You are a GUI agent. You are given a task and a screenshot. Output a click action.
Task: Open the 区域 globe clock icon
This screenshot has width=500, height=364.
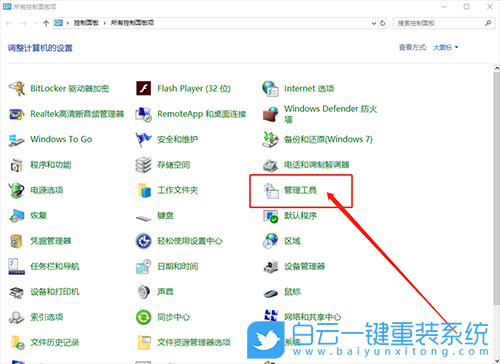(x=270, y=241)
